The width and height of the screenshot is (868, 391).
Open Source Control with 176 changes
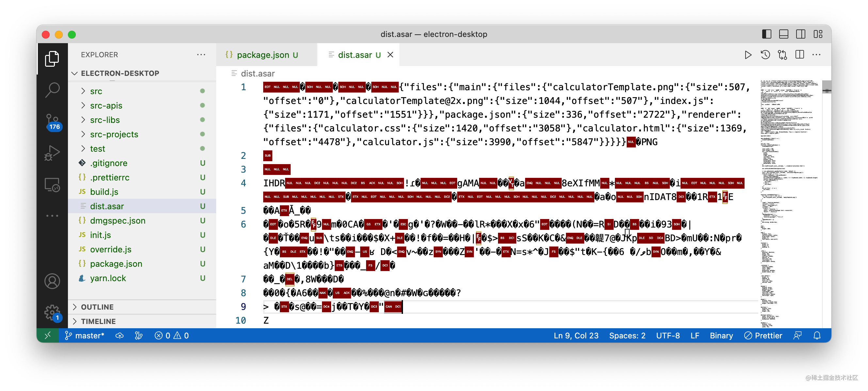(52, 122)
